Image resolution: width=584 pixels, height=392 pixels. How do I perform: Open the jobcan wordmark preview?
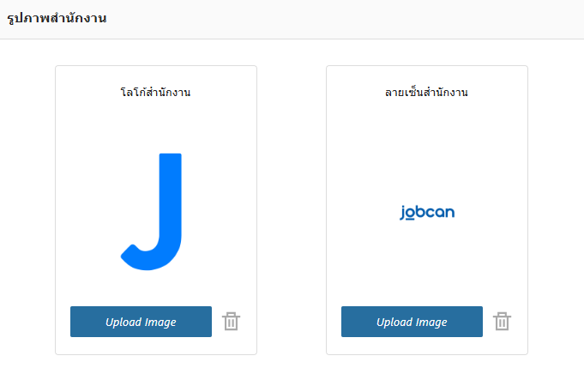[x=427, y=212]
